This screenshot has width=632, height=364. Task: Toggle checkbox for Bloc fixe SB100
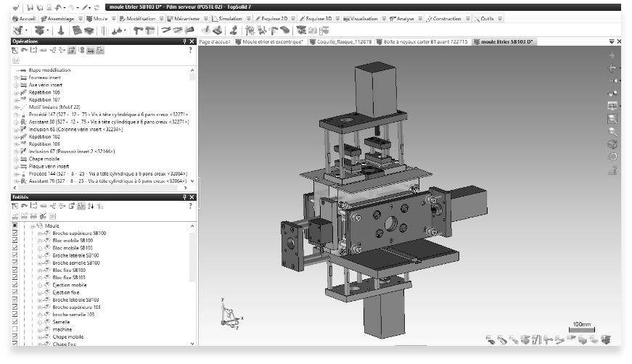15,270
